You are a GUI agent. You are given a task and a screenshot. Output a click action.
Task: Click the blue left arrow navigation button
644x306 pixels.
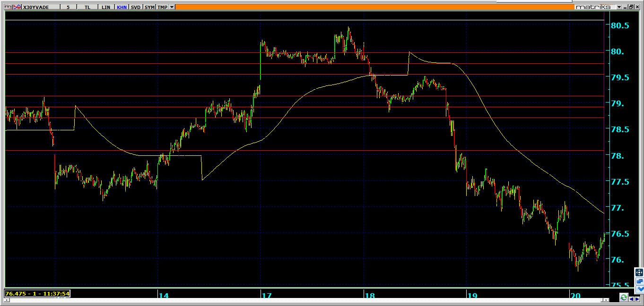631,299
